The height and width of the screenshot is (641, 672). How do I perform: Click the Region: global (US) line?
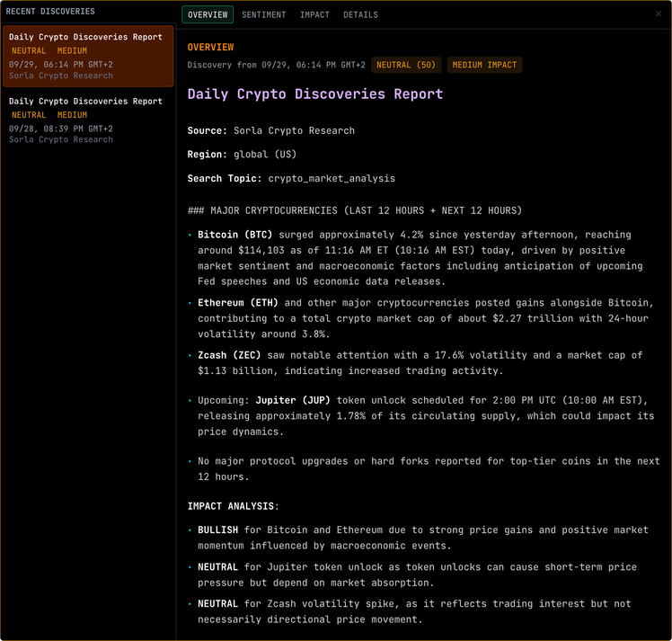(x=242, y=154)
